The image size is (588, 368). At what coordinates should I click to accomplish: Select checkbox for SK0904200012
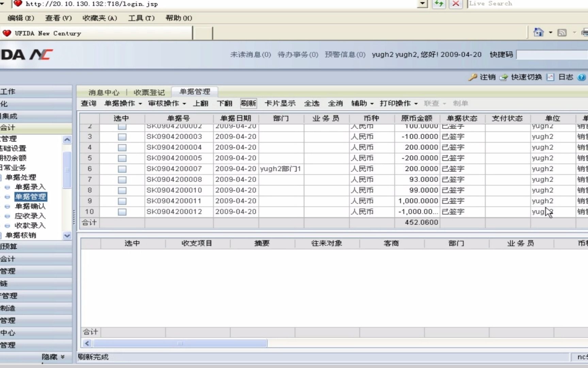tap(122, 212)
